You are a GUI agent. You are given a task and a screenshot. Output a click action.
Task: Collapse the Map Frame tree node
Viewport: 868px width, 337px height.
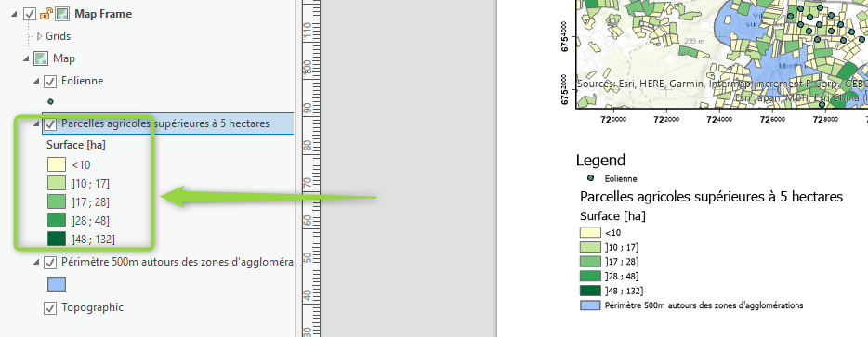click(x=15, y=14)
